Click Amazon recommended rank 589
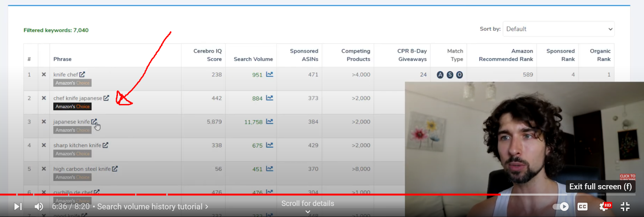This screenshot has height=217, width=644. 528,75
